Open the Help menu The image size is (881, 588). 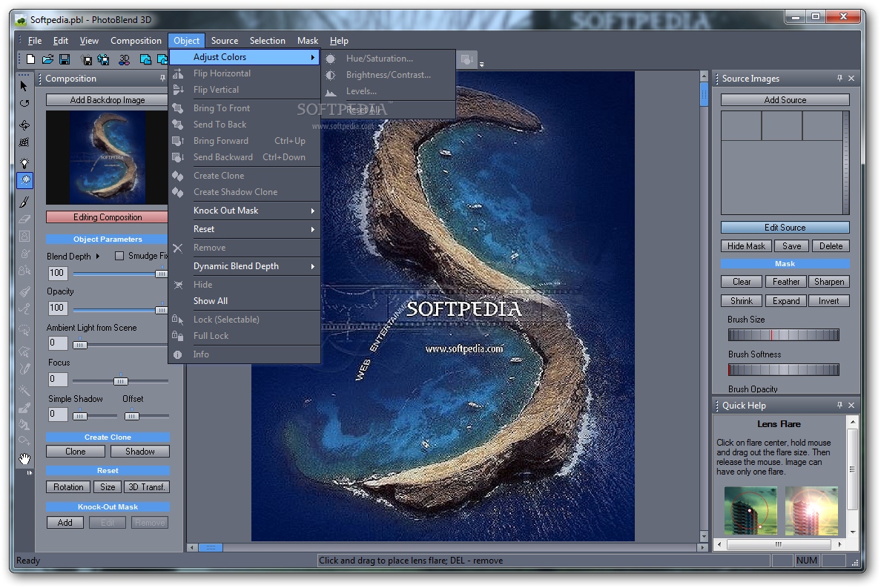(x=339, y=41)
